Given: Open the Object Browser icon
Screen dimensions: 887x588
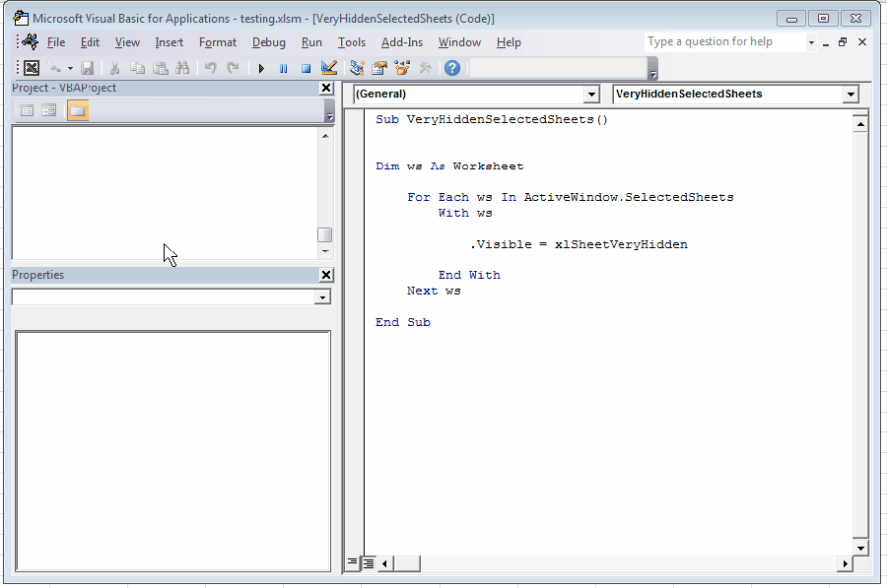Looking at the screenshot, I should [x=402, y=68].
